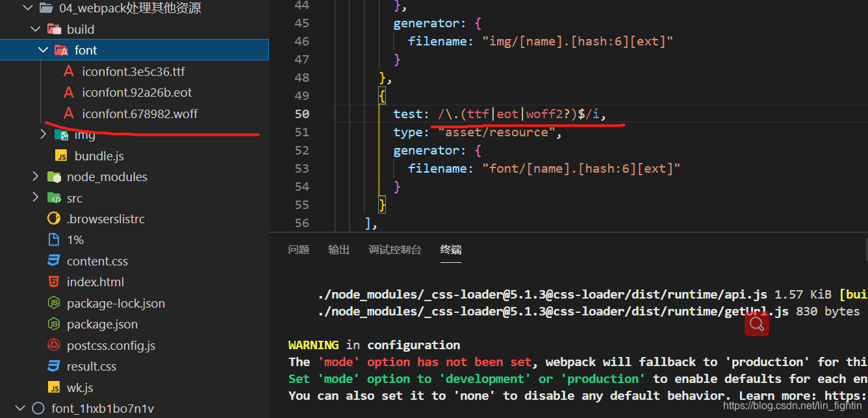Collapse the 04_webpack处理其他资源 folder
The image size is (868, 418).
[27, 8]
